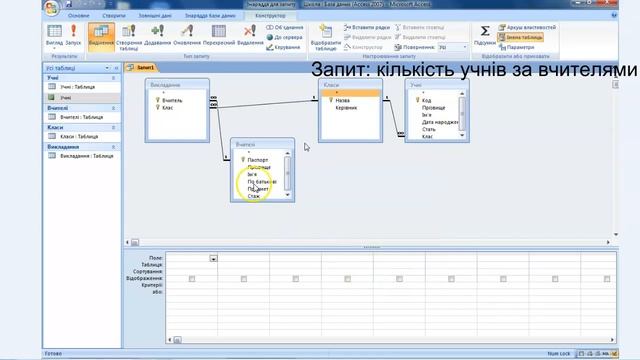Click the Керування data-definition icon
Screen dimensions: 640x360
[x=283, y=47]
